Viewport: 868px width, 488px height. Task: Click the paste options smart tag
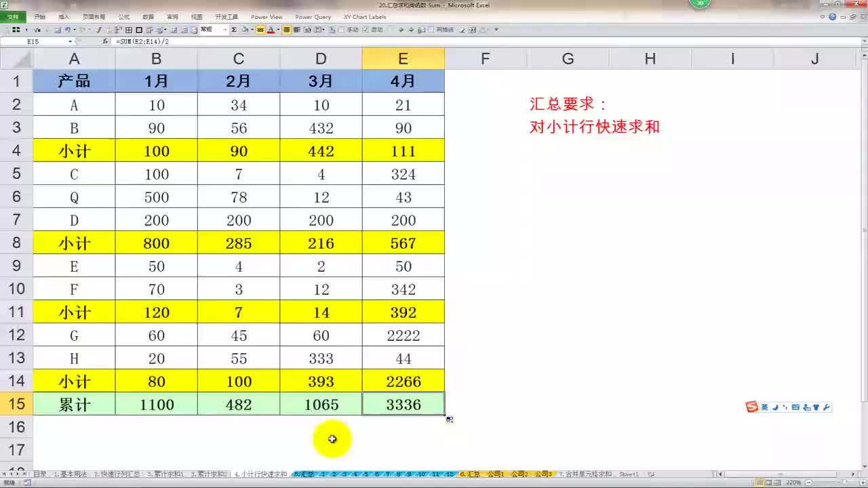449,420
